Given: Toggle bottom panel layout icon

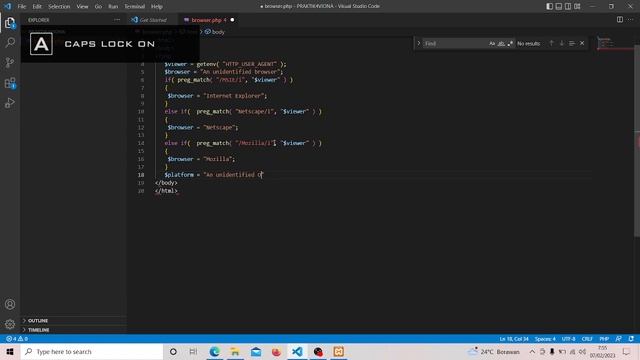Looking at the screenshot, I should (559, 6).
